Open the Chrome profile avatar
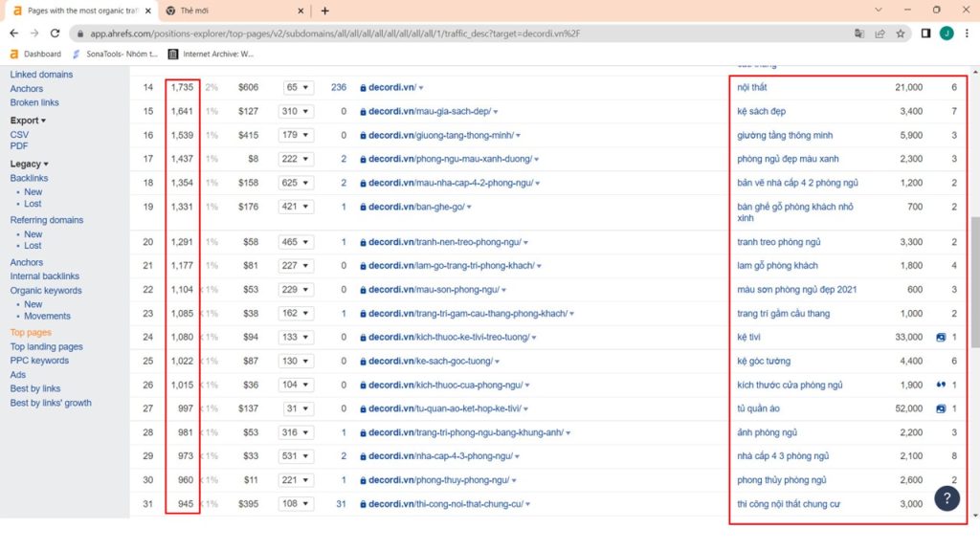Screen dimensions: 980x551 947,33
